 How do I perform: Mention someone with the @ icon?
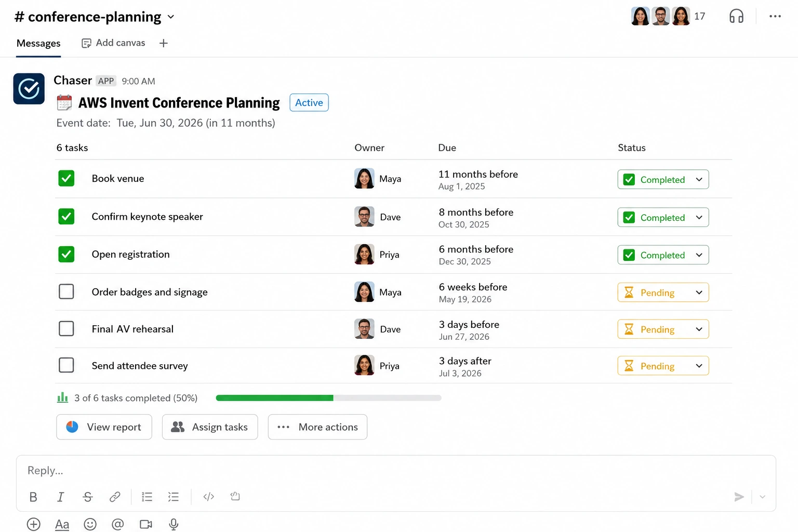point(118,524)
